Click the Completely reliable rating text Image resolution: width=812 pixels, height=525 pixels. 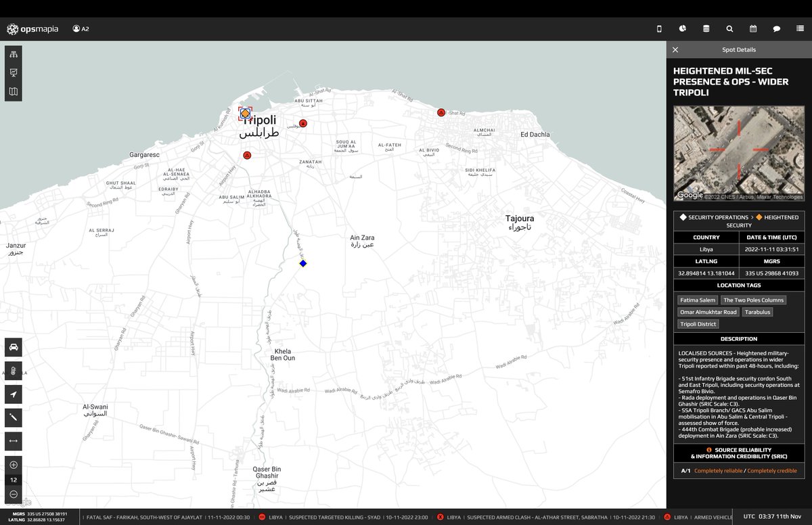pos(717,471)
